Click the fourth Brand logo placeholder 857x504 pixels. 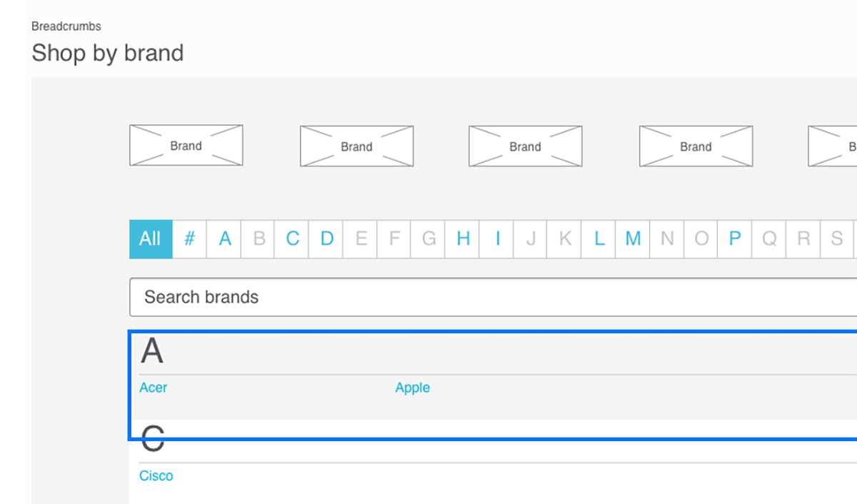[x=696, y=146]
